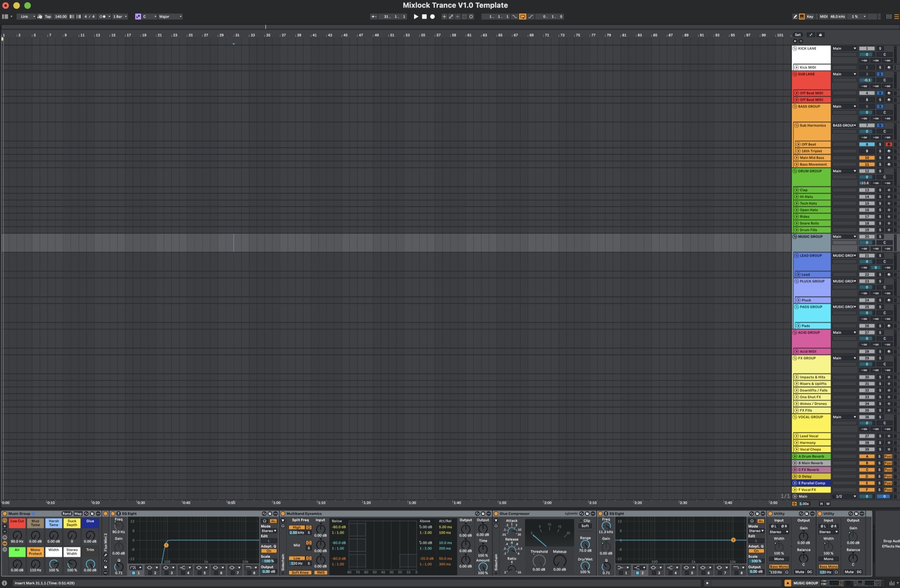Toggle Adapt. Q On in first EQ Eight
The width and height of the screenshot is (900, 588).
pyautogui.click(x=268, y=551)
